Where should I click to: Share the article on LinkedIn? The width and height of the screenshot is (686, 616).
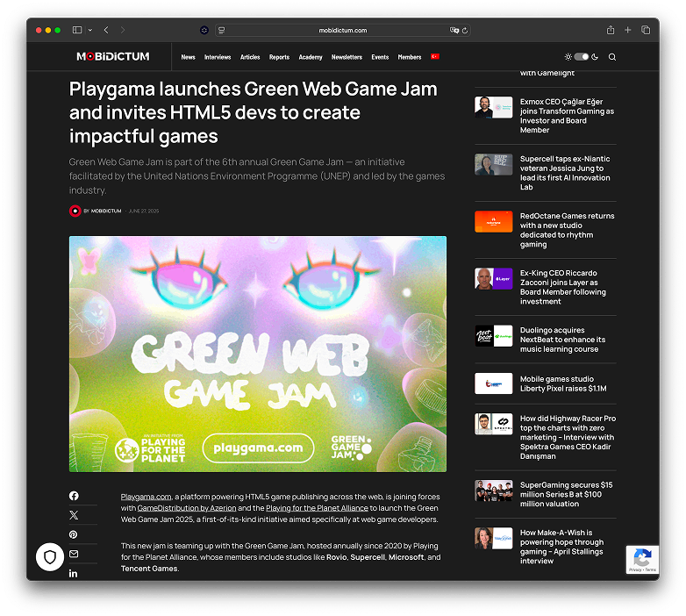pos(73,573)
